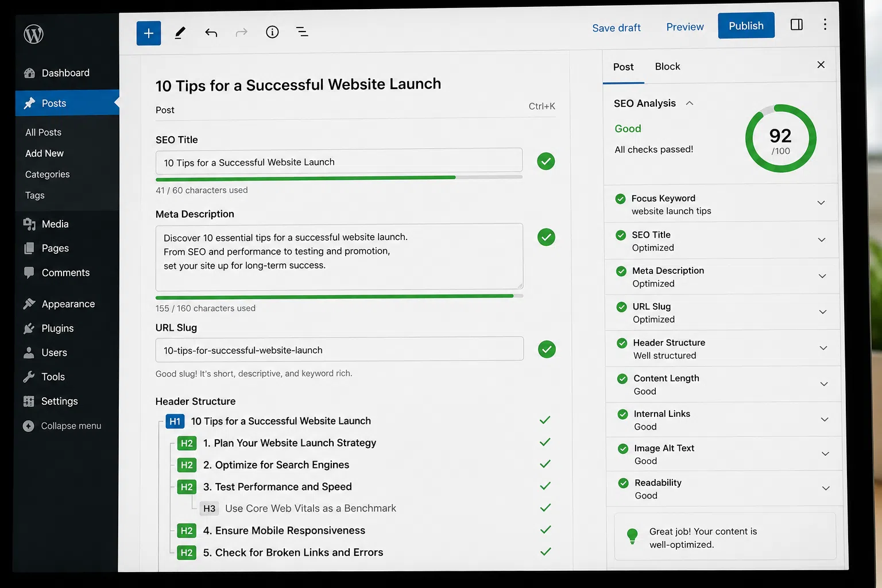Click the 92/100 SEO score ring
This screenshot has width=882, height=588.
click(781, 138)
